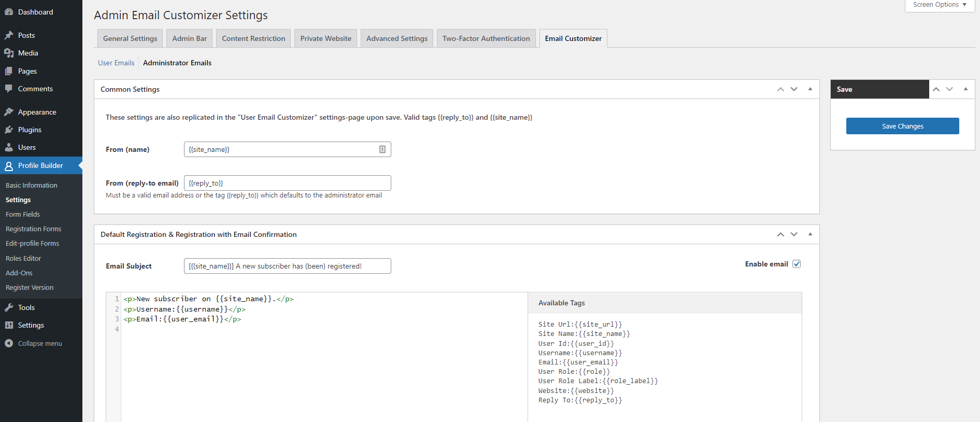Click the {{site_url}} available tag line

tap(580, 325)
